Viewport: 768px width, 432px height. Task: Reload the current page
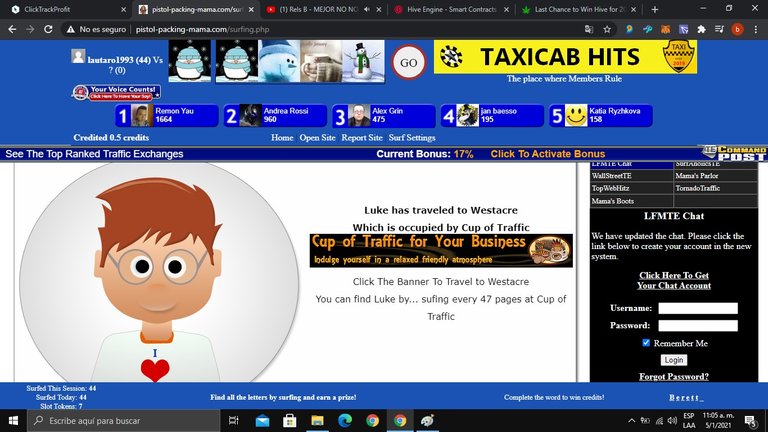coord(48,29)
